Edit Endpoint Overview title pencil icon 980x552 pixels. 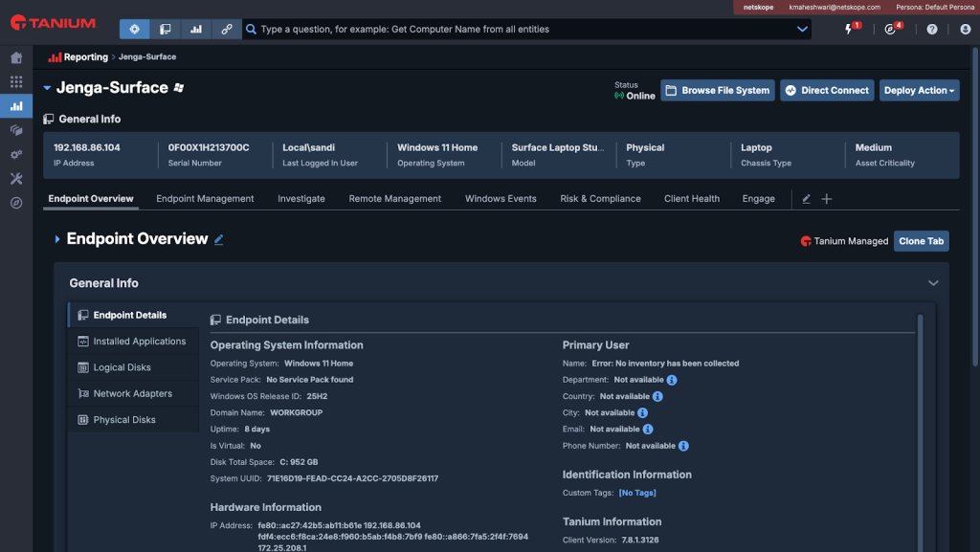click(x=219, y=240)
